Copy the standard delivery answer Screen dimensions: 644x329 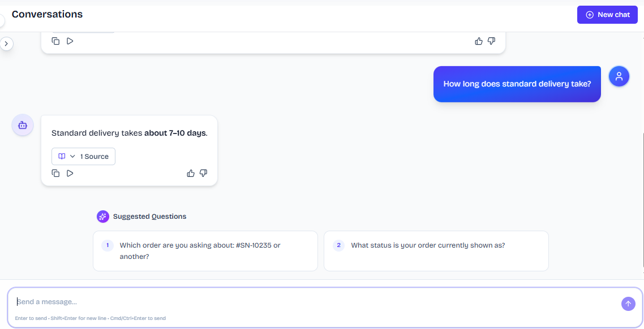coord(55,173)
